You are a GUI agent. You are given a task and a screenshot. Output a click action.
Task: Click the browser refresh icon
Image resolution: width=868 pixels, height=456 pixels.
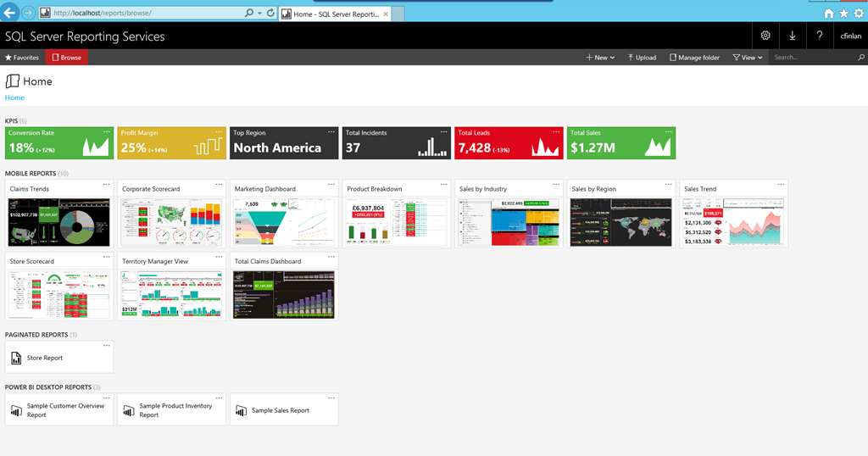(x=270, y=14)
